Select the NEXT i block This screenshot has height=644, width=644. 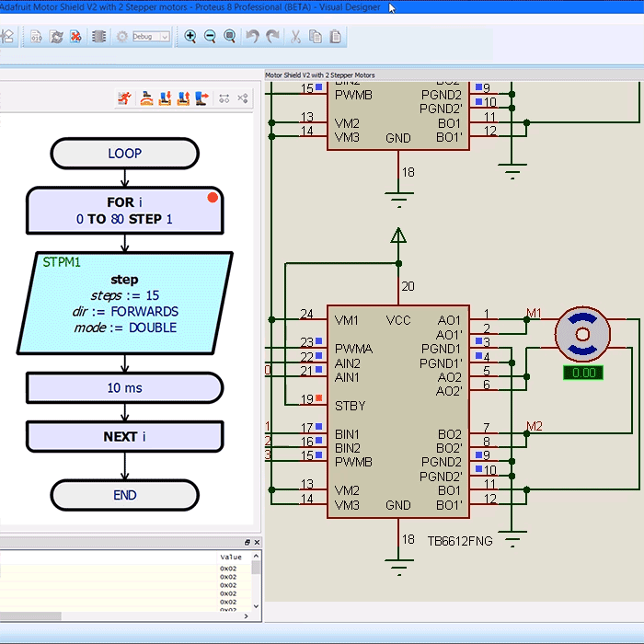point(125,436)
